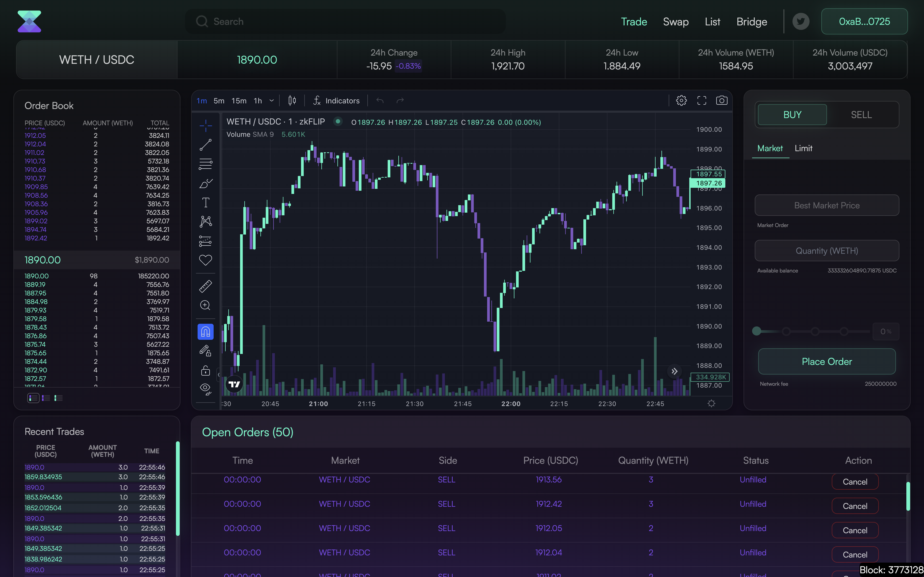This screenshot has width=924, height=577.
Task: Expand the timeframe dropdown arrow after 1h
Action: tap(271, 101)
